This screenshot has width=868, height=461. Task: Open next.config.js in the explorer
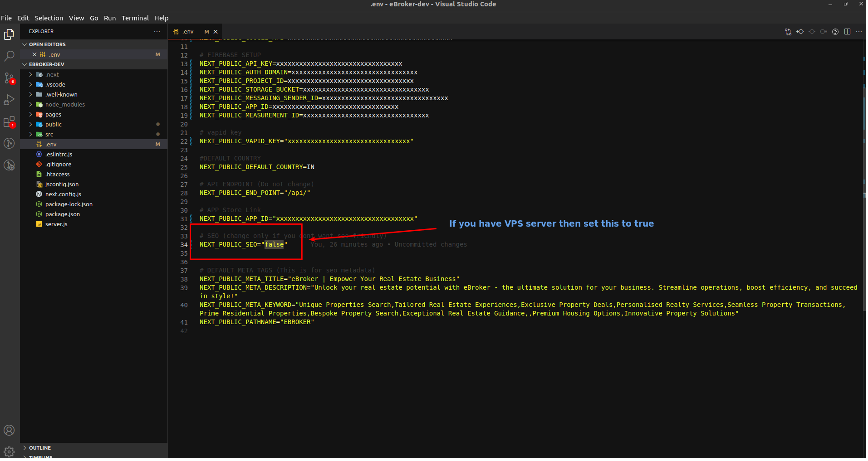coord(94,194)
